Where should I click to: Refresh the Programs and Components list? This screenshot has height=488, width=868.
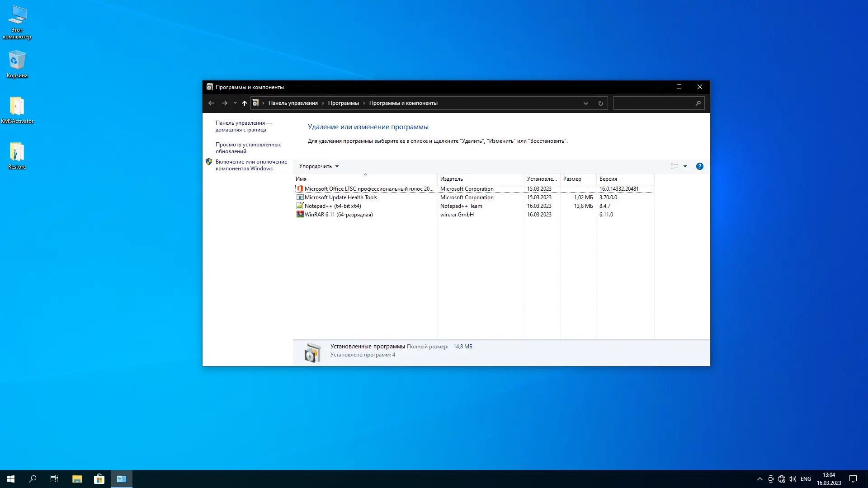coord(600,103)
